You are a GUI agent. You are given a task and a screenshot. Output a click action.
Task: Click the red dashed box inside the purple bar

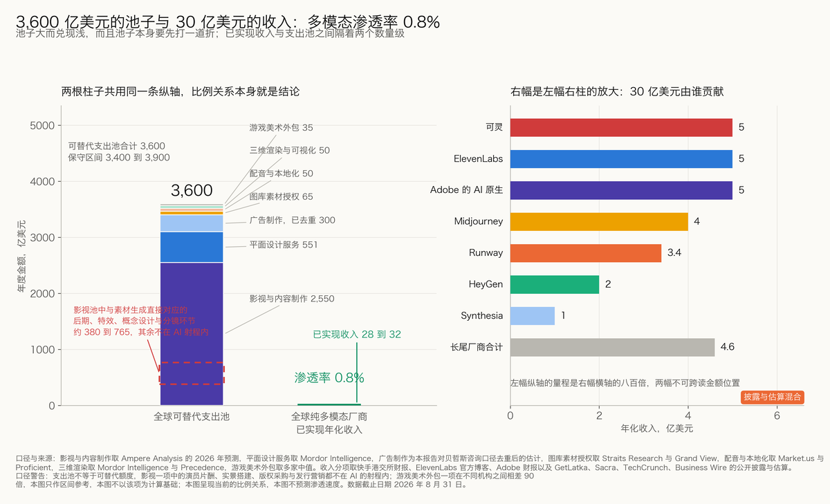pyautogui.click(x=192, y=373)
